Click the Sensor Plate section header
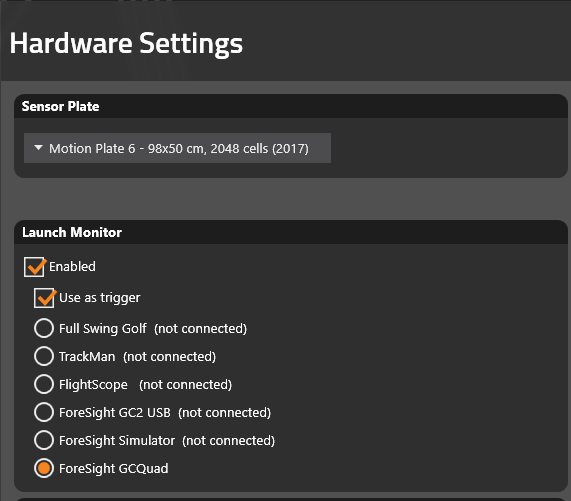 click(60, 106)
